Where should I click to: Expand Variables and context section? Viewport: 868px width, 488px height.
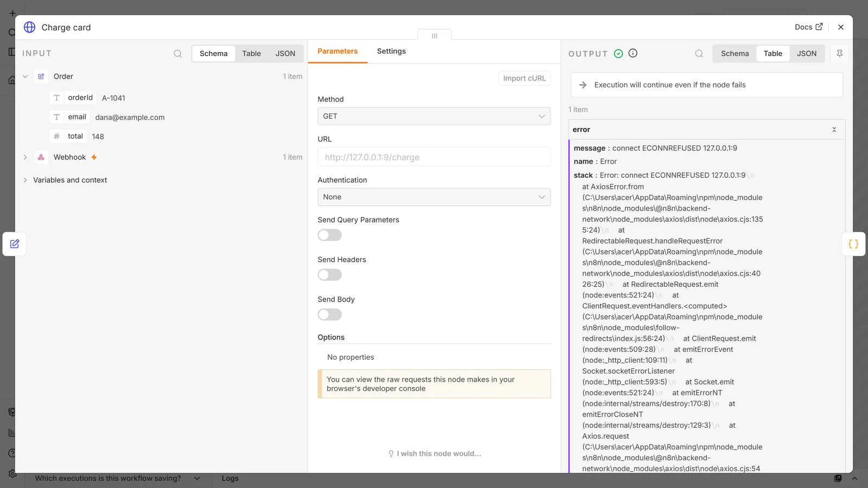(x=25, y=180)
